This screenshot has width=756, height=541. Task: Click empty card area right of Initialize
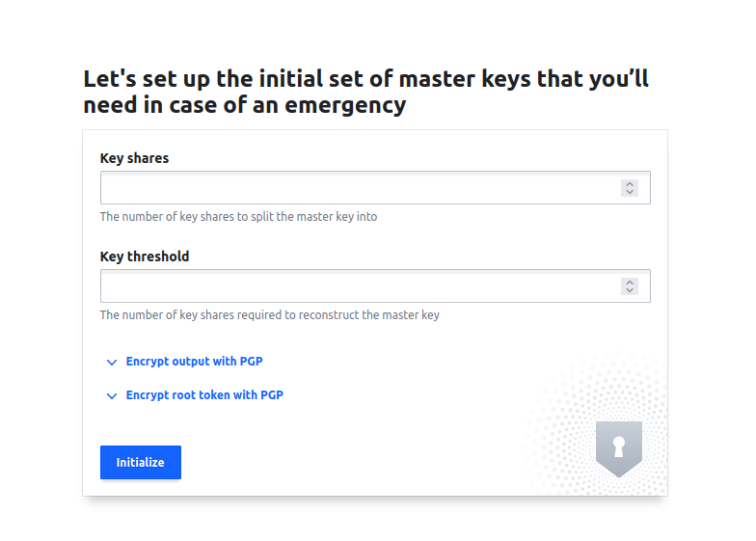pos(347,463)
